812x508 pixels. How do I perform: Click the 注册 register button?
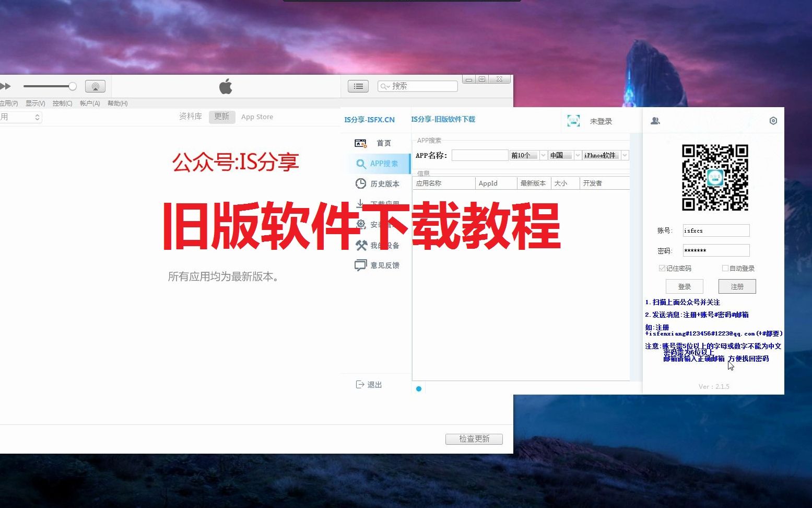(737, 286)
